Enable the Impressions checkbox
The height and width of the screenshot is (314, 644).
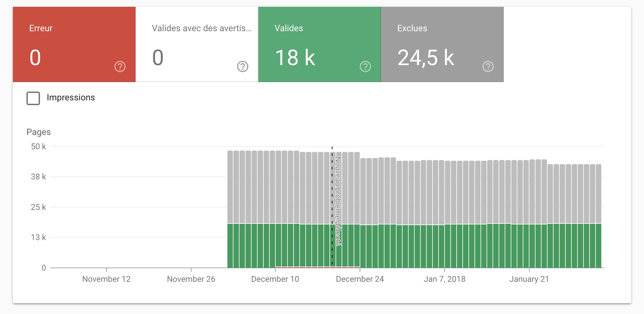(33, 98)
